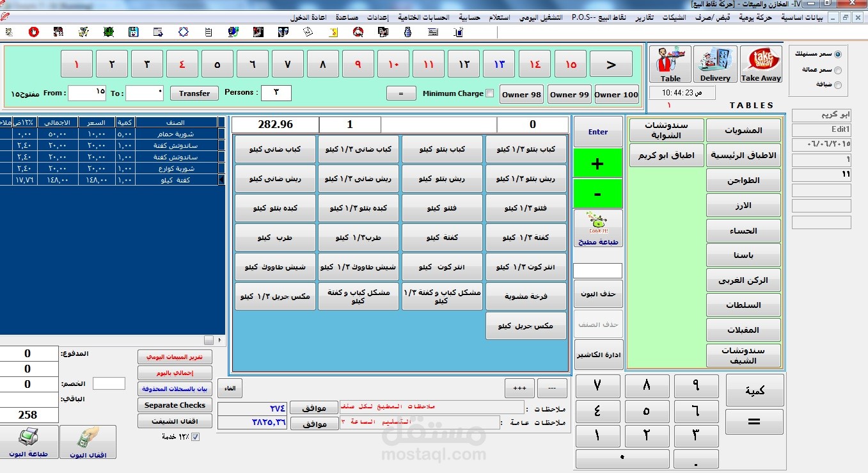The width and height of the screenshot is (868, 473).
Task: Click the bottle toolbar icon
Action: click(408, 31)
